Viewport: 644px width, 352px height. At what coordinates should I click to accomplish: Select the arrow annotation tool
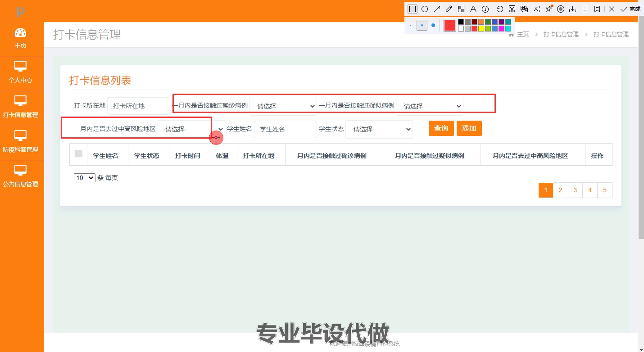437,9
